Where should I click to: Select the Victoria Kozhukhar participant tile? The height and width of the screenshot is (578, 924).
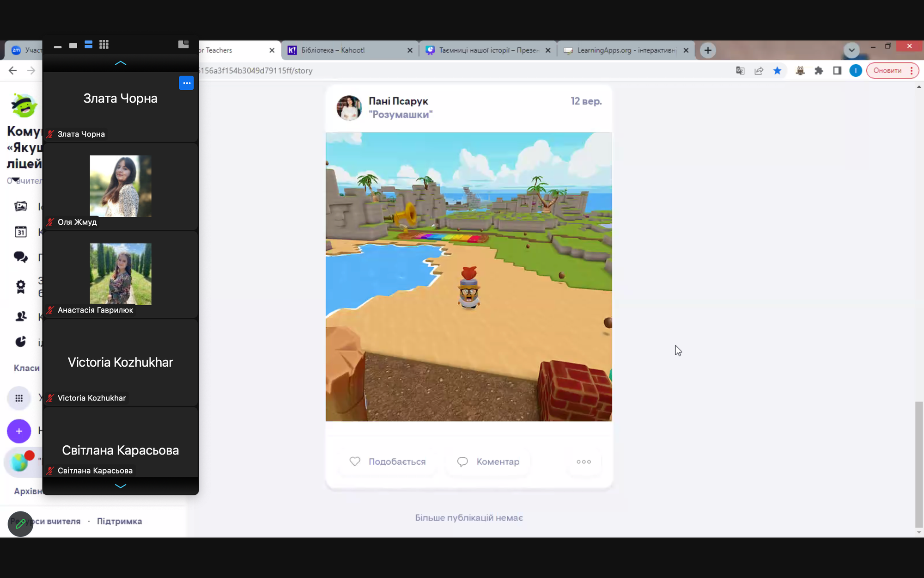click(x=121, y=363)
